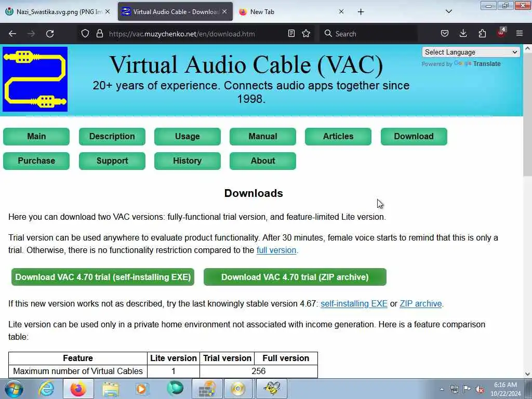Click the padlock site information icon
Viewport: 532px width, 399px height.
point(99,33)
